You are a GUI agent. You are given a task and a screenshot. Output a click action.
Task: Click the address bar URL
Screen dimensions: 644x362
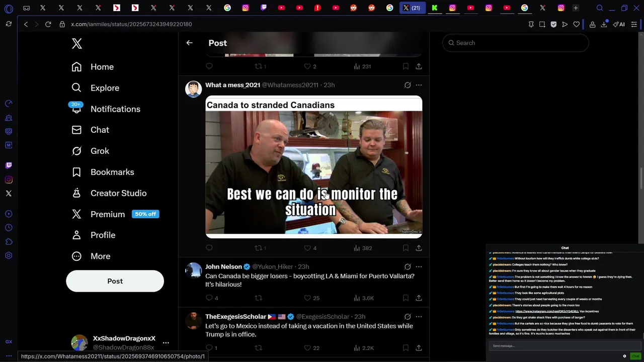pyautogui.click(x=131, y=24)
